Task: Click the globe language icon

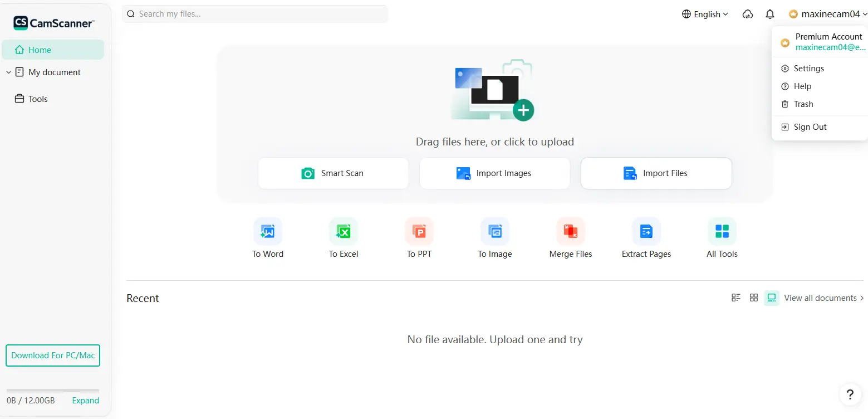Action: pyautogui.click(x=686, y=14)
